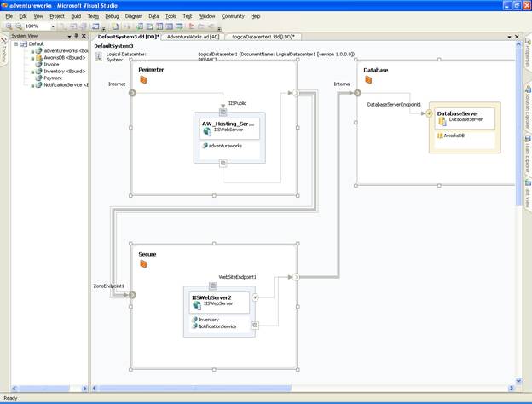The height and width of the screenshot is (404, 532).
Task: Select Inventory app inside IISWebServer2
Action: pyautogui.click(x=205, y=320)
